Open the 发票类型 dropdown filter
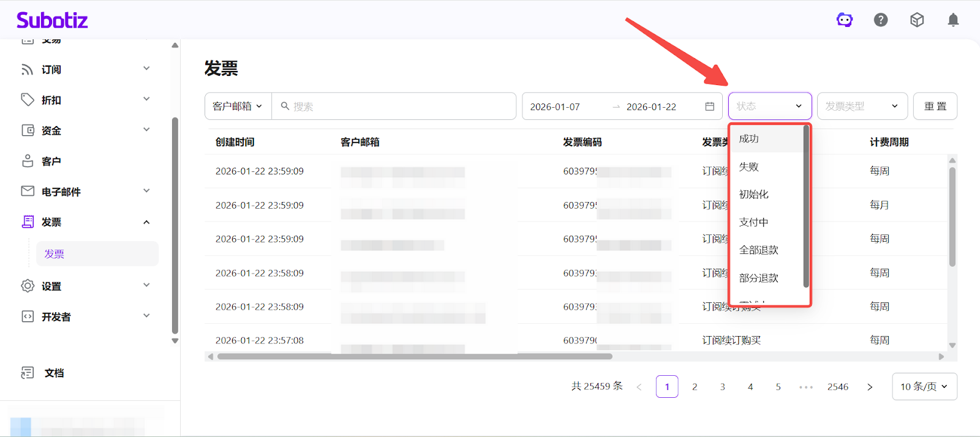The image size is (980, 437). pyautogui.click(x=862, y=106)
